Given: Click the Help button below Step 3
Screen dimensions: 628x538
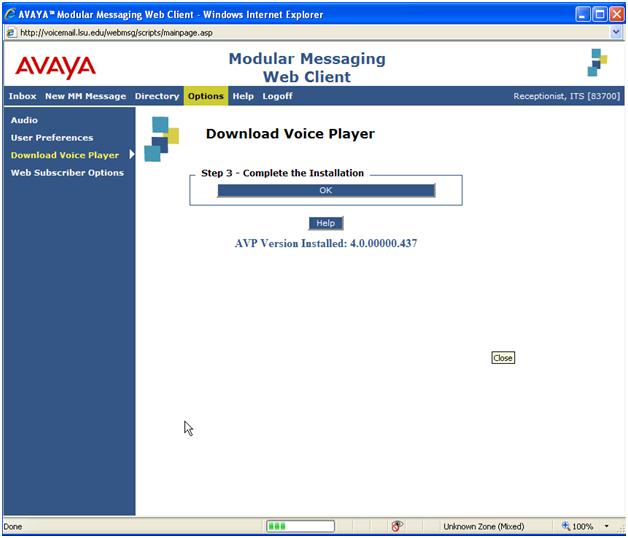Looking at the screenshot, I should [x=326, y=223].
